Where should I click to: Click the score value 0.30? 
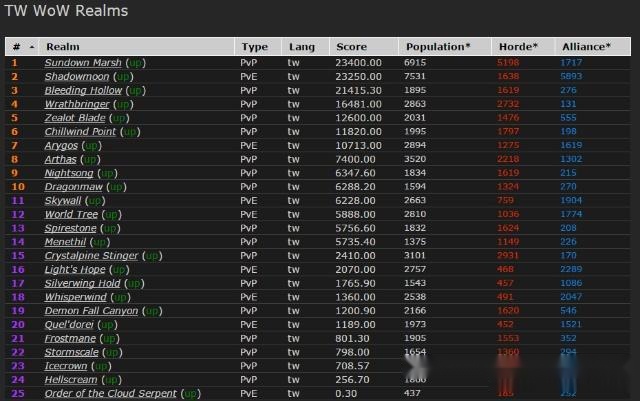(346, 394)
